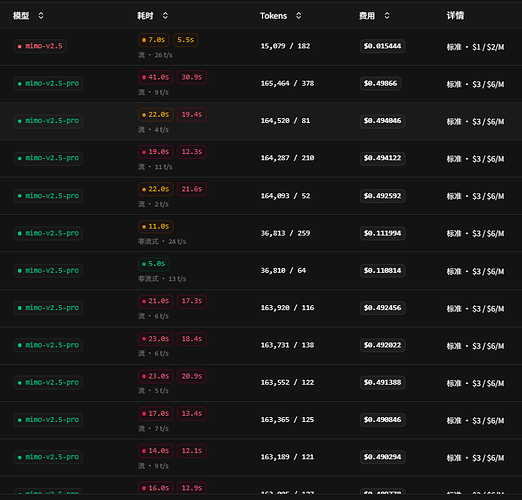Click the 14.0s duration badge
The width and height of the screenshot is (522, 500).
[156, 451]
